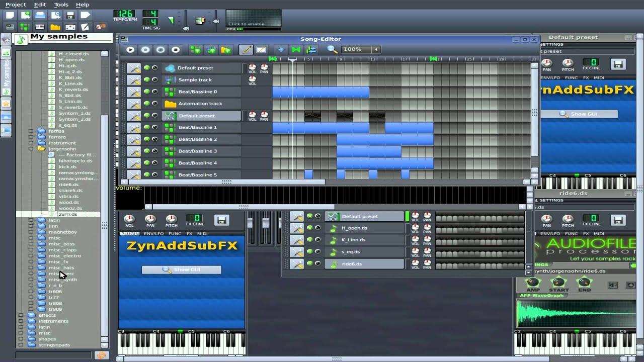
Task: Stop playback in Song-Editor
Action: click(176, 50)
